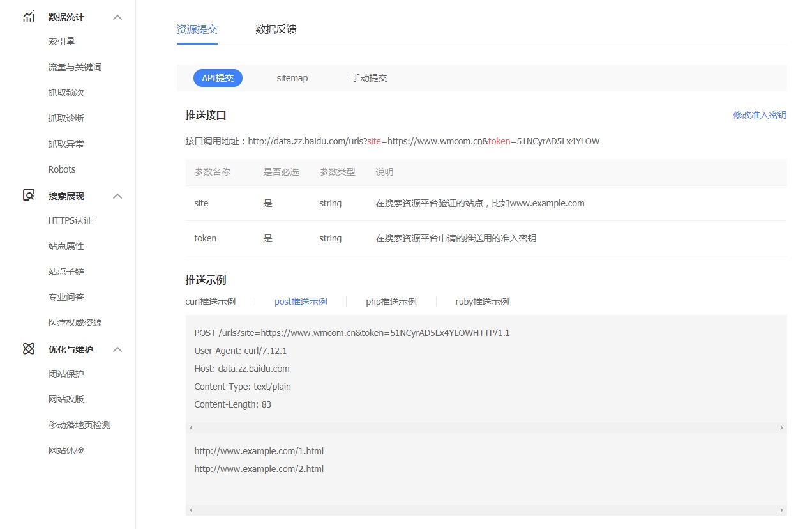This screenshot has width=812, height=529.
Task: Click the 数据统计 chart icon
Action: pos(29,17)
